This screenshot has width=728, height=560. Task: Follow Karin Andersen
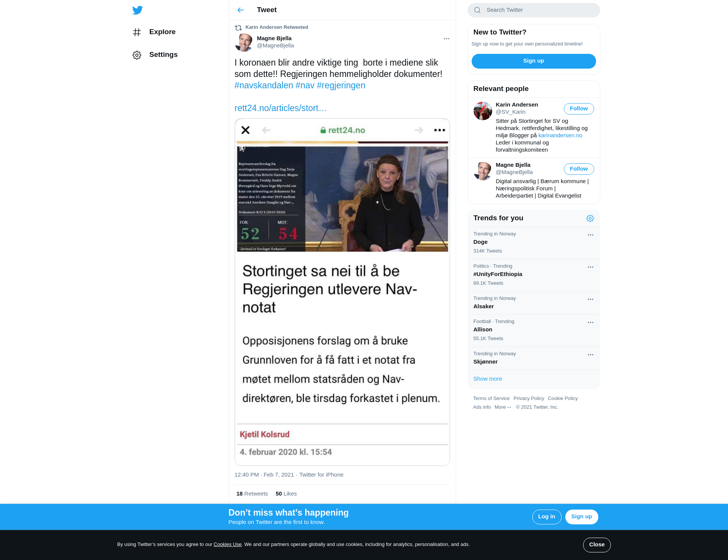click(x=579, y=109)
